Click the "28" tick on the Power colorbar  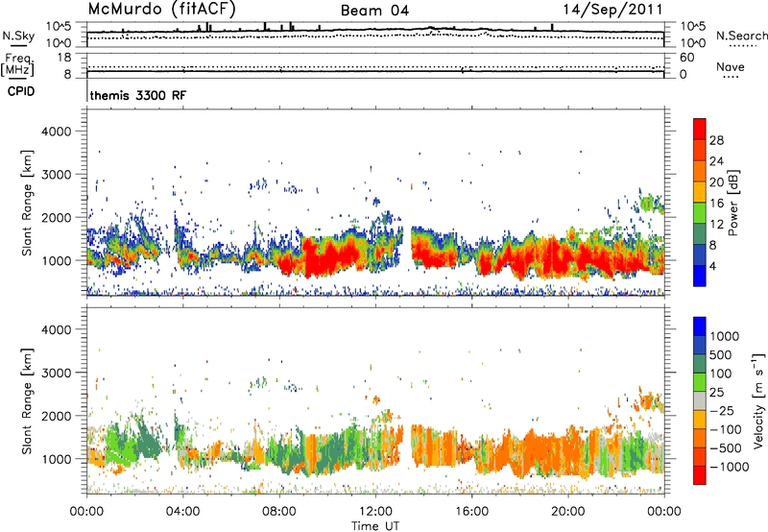pos(716,140)
